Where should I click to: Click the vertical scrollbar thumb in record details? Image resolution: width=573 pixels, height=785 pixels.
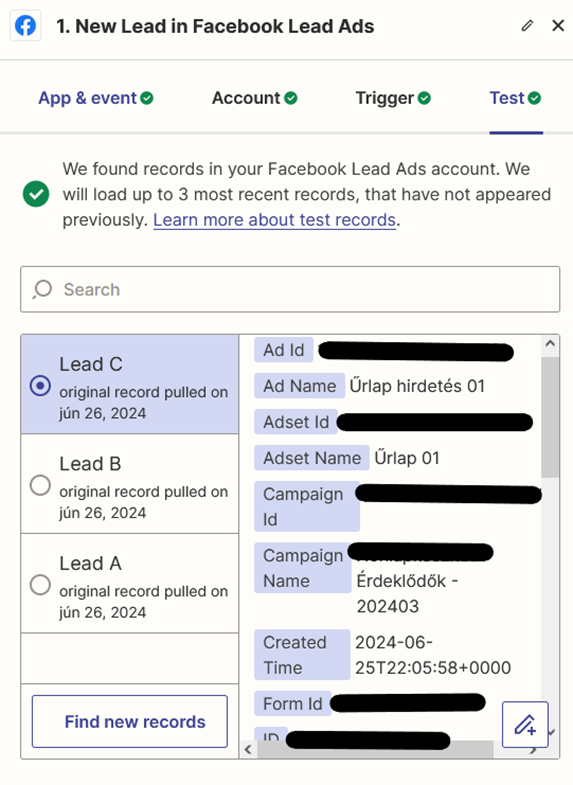click(550, 417)
